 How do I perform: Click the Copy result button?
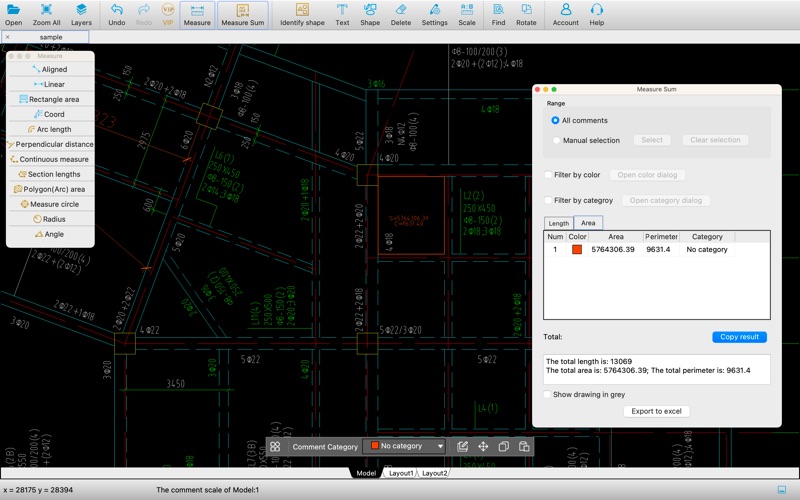[739, 337]
